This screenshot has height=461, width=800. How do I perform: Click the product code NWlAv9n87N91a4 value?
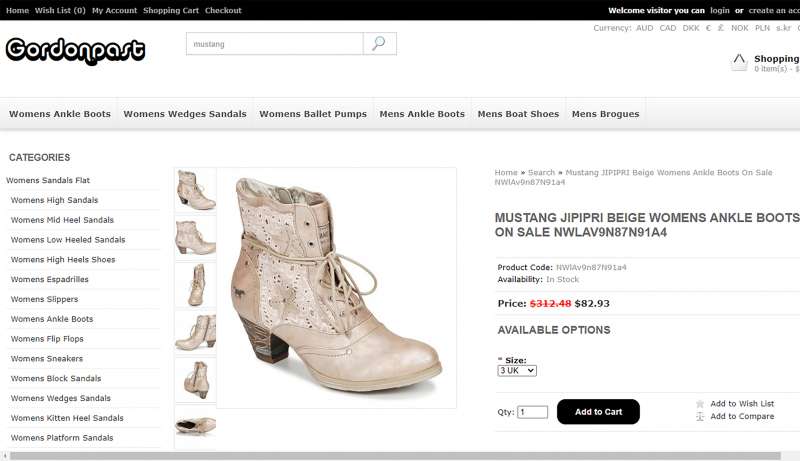[591, 267]
